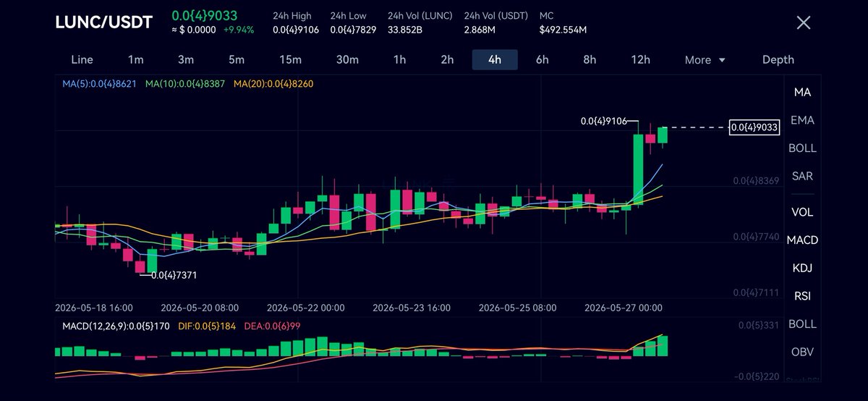The height and width of the screenshot is (401, 868).
Task: Toggle the VOL sub-indicator
Action: 802,212
